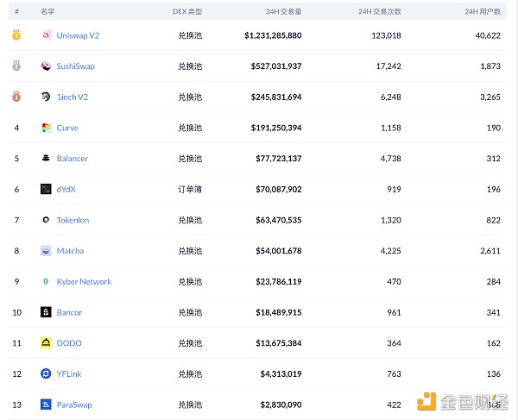Open the Kyber Network name link

point(84,281)
